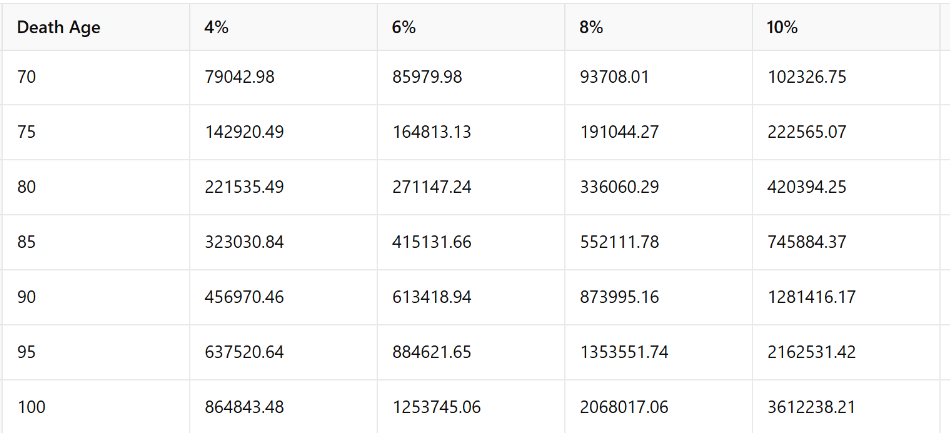The image size is (950, 433).
Task: Select the cell with 1281416.17
Action: (x=846, y=297)
